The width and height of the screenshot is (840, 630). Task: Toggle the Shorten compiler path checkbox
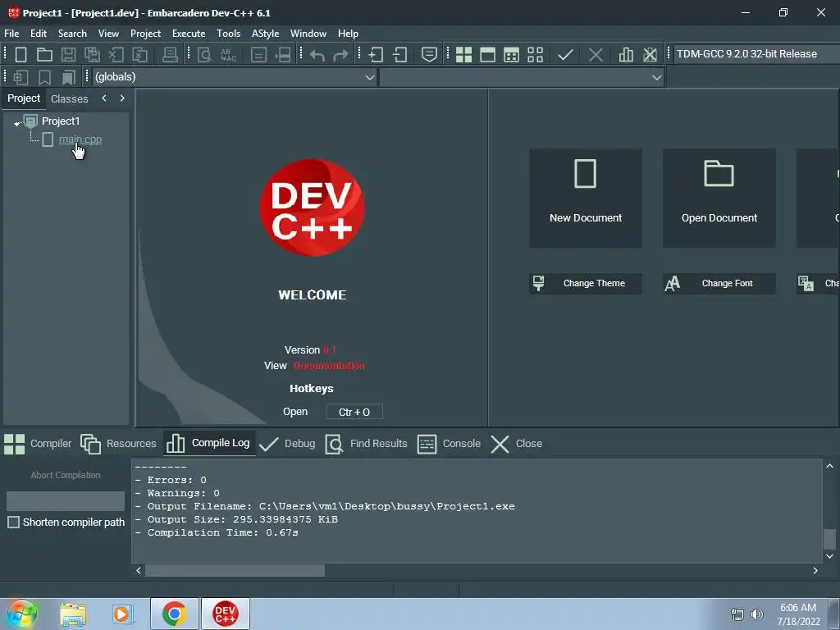(x=13, y=523)
